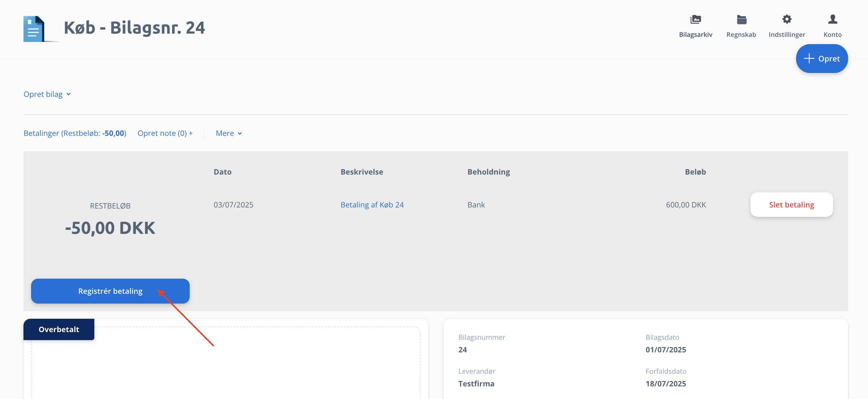868x399 pixels.
Task: Click the 600,00 DKK amount
Action: click(686, 205)
